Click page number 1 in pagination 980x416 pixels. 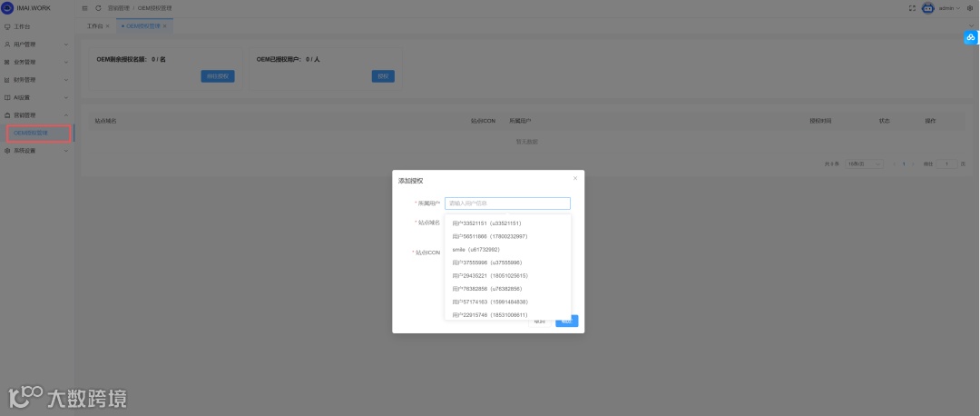click(904, 163)
